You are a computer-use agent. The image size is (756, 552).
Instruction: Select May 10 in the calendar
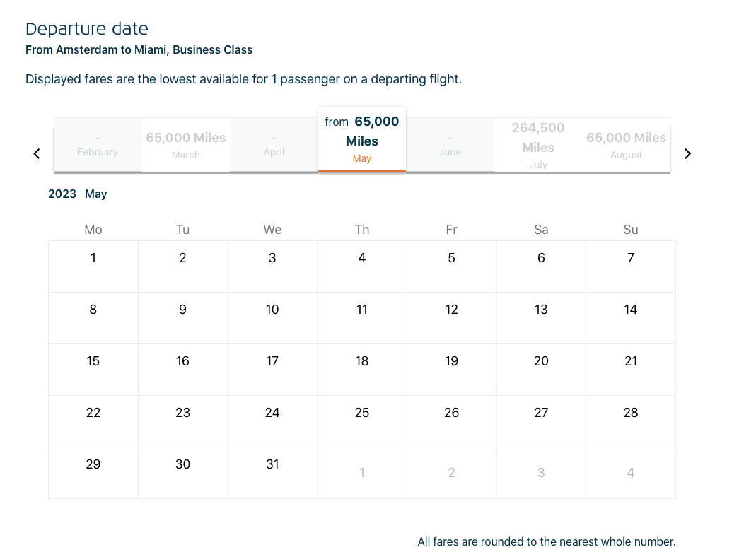pyautogui.click(x=272, y=317)
